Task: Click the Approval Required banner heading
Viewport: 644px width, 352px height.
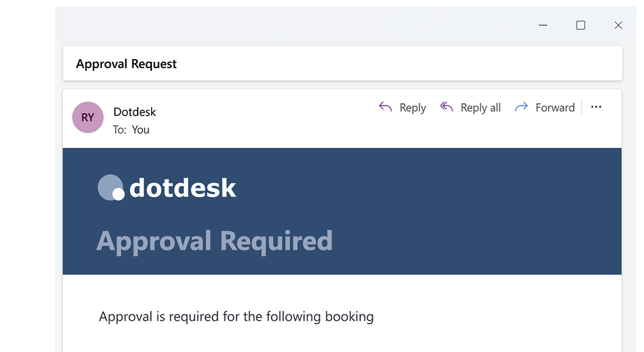Action: pyautogui.click(x=214, y=241)
